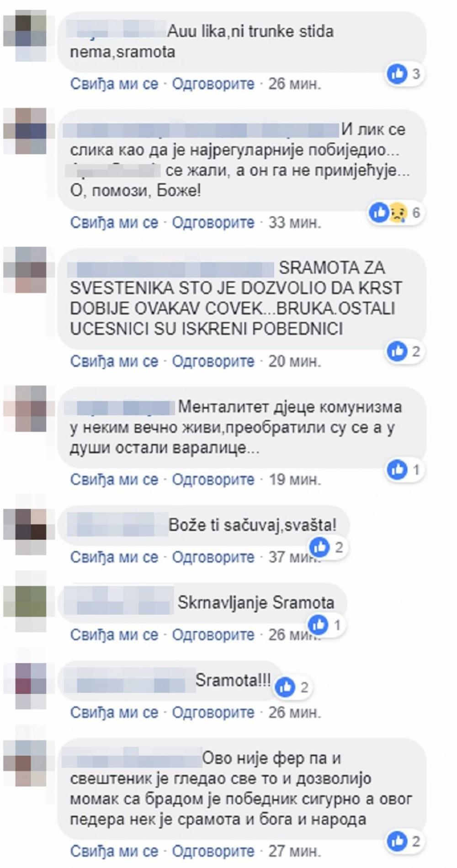The width and height of the screenshot is (457, 868).
Task: Reply to 'Менталитет дјеце комунизма' comment
Action: tap(213, 479)
